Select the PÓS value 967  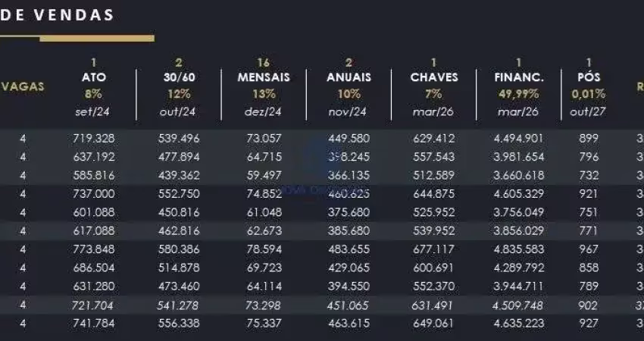(x=589, y=249)
